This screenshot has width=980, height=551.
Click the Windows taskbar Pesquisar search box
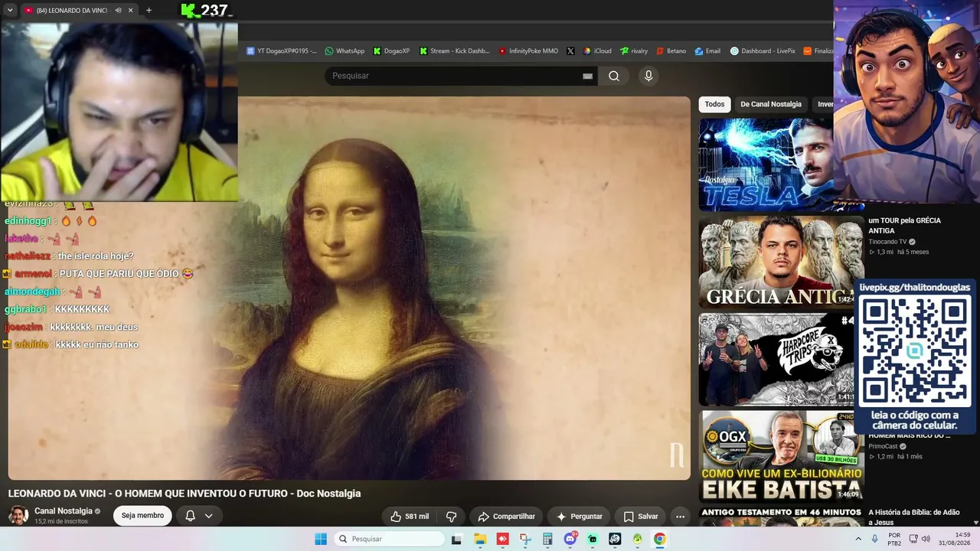coord(388,539)
